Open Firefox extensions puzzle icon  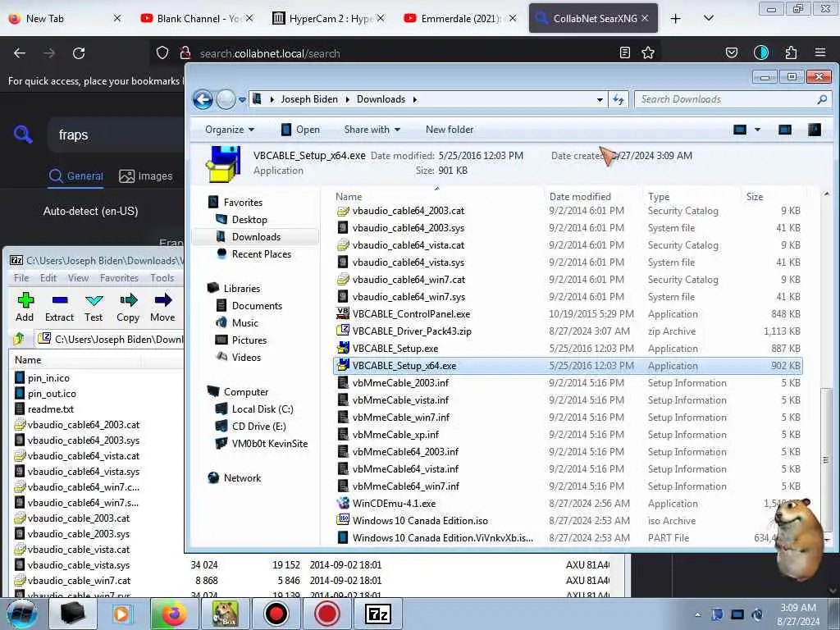[x=791, y=52]
